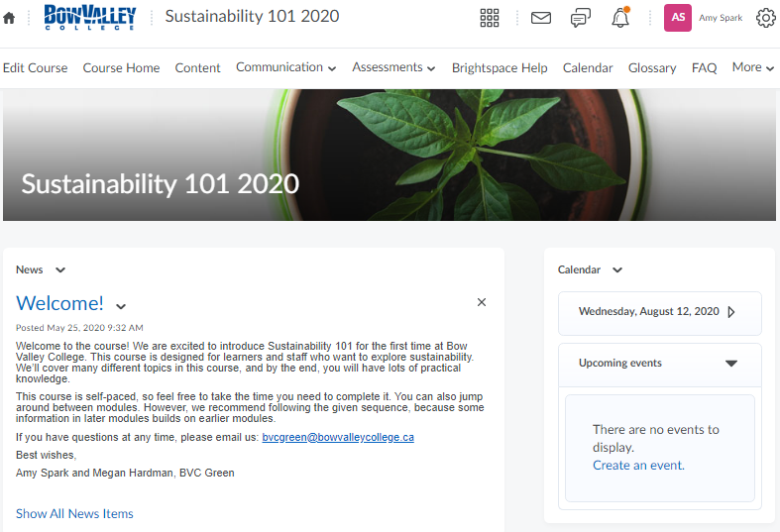Click the course banner plant image

point(390,156)
